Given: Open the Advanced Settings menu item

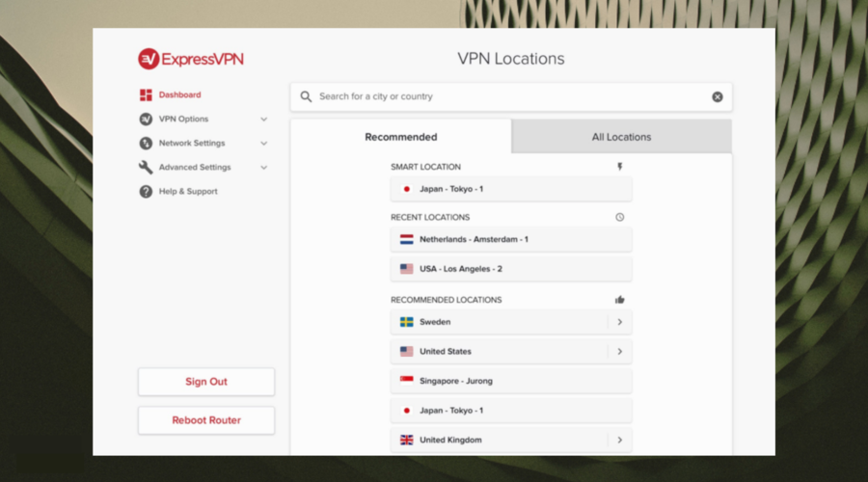Looking at the screenshot, I should [x=194, y=167].
